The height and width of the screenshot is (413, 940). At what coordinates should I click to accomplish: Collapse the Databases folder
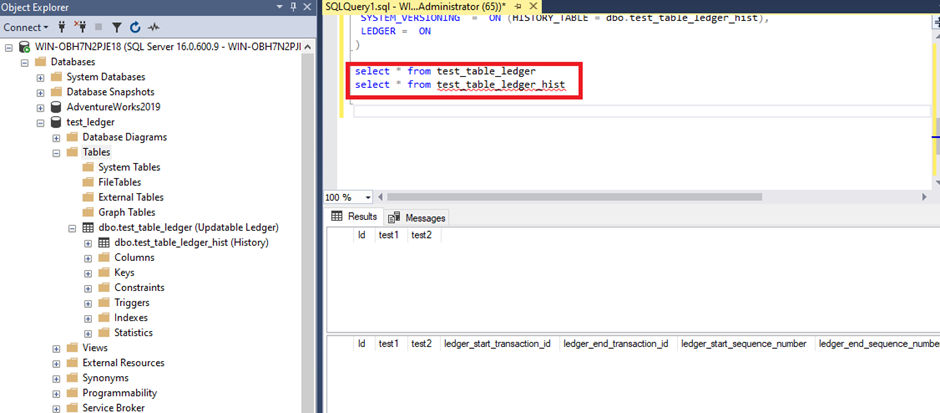pos(25,62)
